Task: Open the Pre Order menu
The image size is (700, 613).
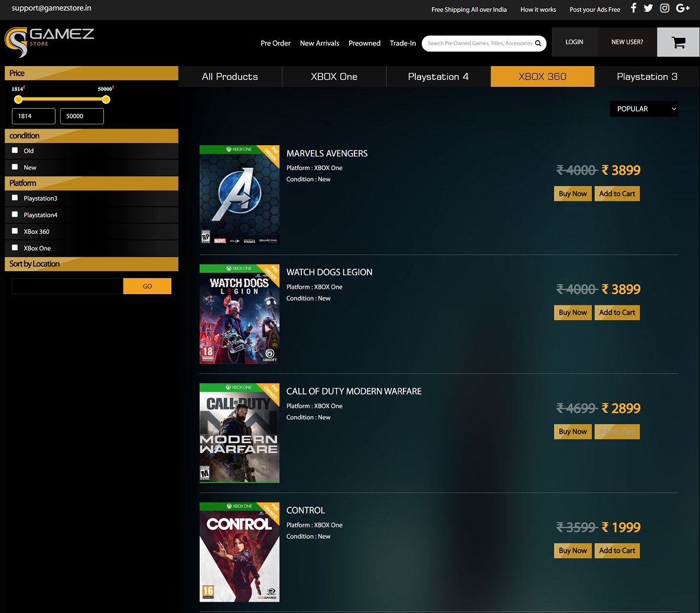Action: [275, 43]
